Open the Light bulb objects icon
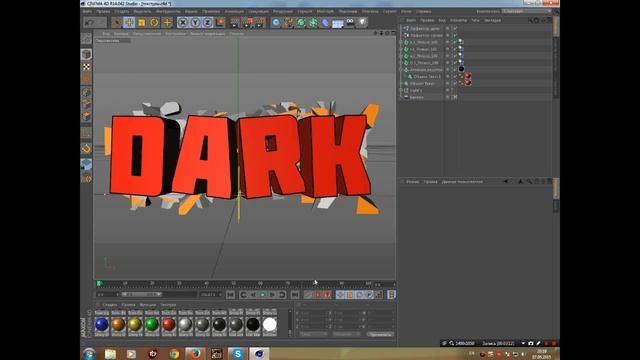This screenshot has height=360, width=640. click(362, 22)
